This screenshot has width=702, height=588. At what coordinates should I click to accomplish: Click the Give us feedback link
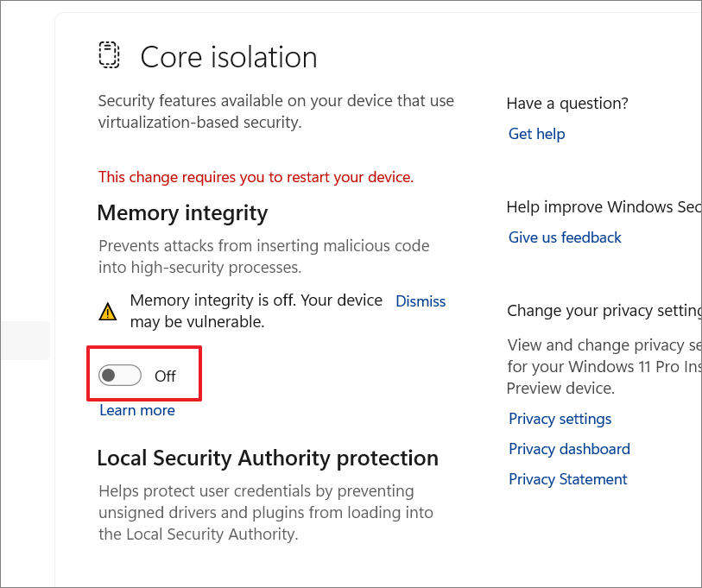(565, 237)
